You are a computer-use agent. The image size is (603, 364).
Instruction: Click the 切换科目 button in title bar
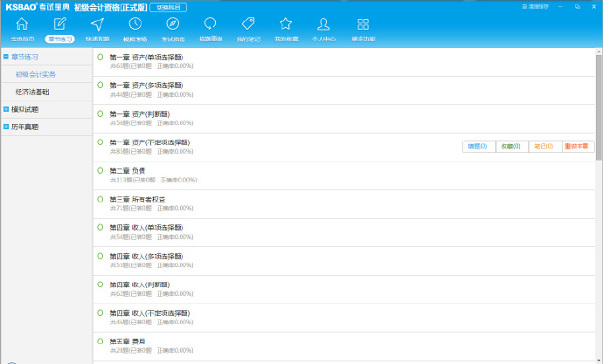168,7
